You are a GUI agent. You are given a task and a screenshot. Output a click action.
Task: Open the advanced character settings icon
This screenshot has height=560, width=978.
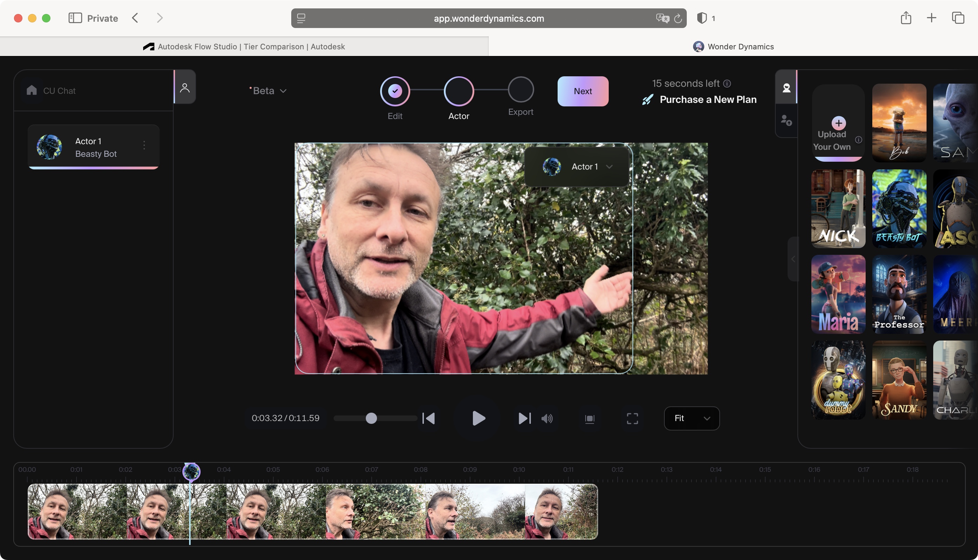(x=786, y=120)
